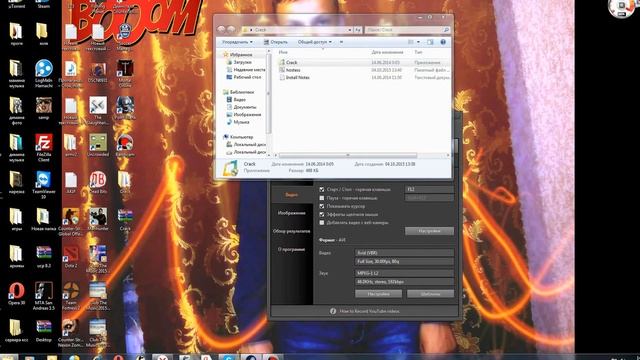The image size is (640, 360).
Task: Enable the Пауза hotkey checkbox
Action: tap(322, 198)
